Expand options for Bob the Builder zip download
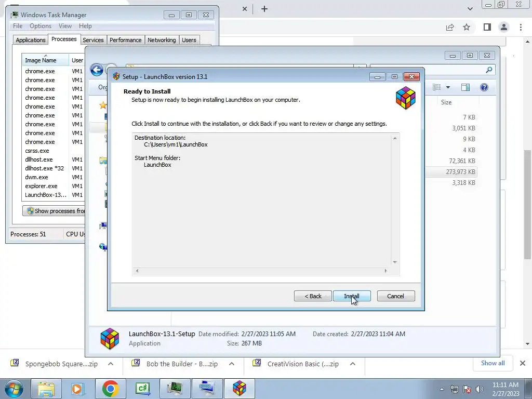The height and width of the screenshot is (399, 532). click(232, 364)
